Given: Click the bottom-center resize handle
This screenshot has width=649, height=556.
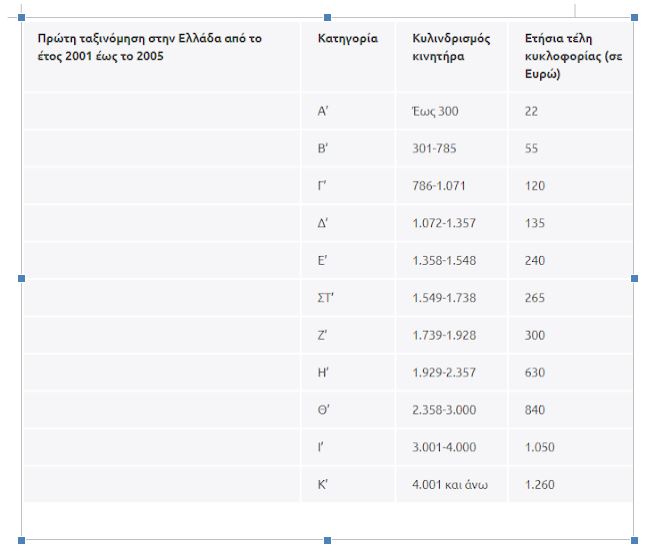Looking at the screenshot, I should pos(328,540).
